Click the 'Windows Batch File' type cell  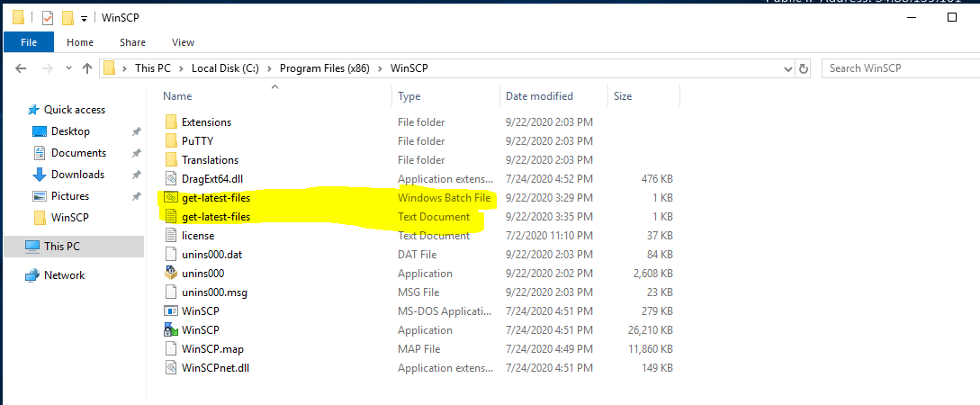[x=444, y=198]
